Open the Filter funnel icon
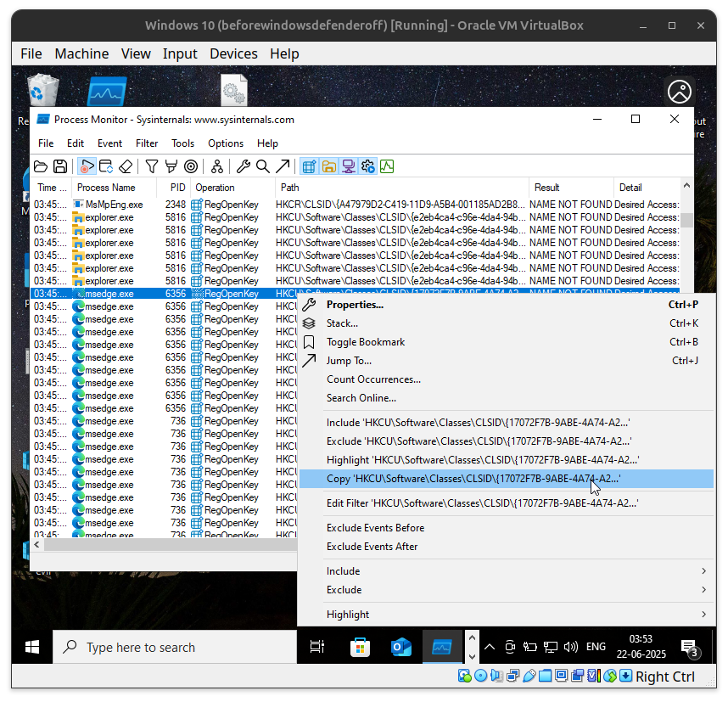728x702 pixels. click(151, 166)
